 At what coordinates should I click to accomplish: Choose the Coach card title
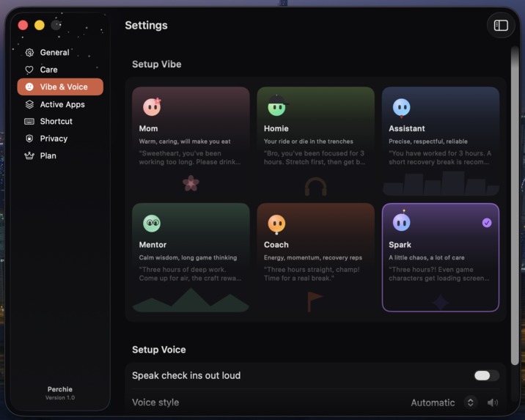[x=276, y=245]
